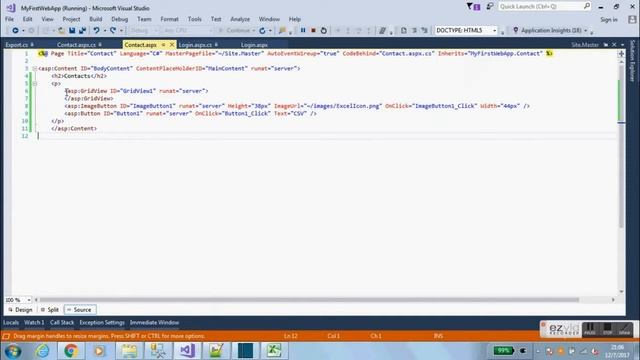Open the Watch 1 debug tab
Image resolution: width=640 pixels, height=360 pixels.
point(34,322)
